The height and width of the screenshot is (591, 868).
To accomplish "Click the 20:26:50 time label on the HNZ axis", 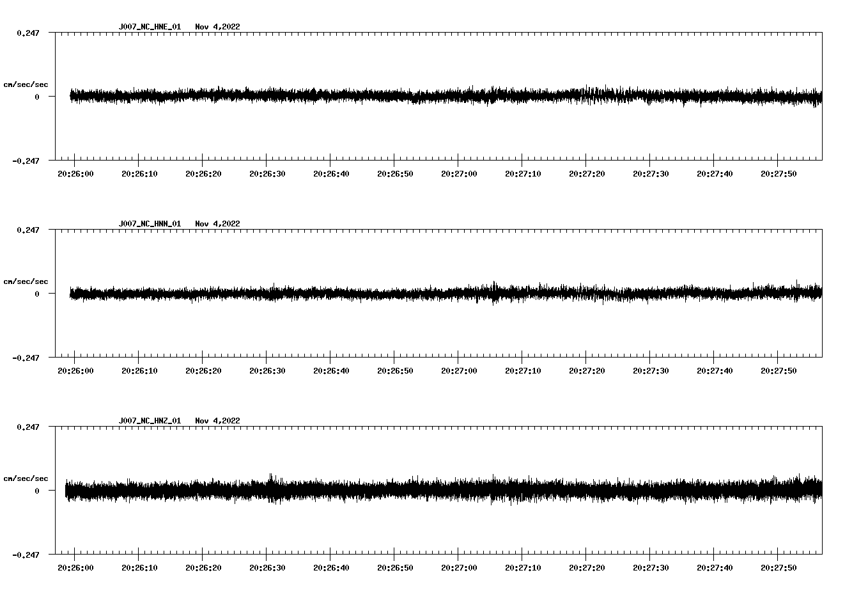I will coord(395,568).
